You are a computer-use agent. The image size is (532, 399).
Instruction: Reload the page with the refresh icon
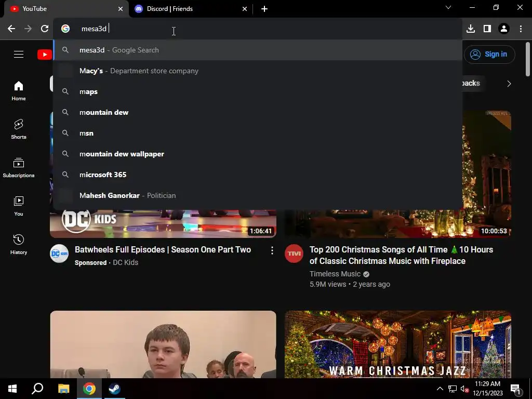click(x=45, y=29)
